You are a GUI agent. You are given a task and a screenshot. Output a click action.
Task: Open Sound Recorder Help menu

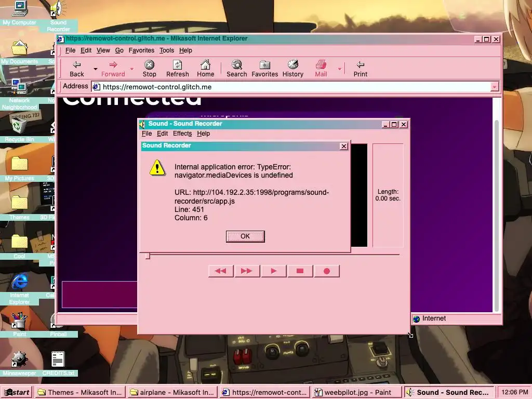point(203,134)
